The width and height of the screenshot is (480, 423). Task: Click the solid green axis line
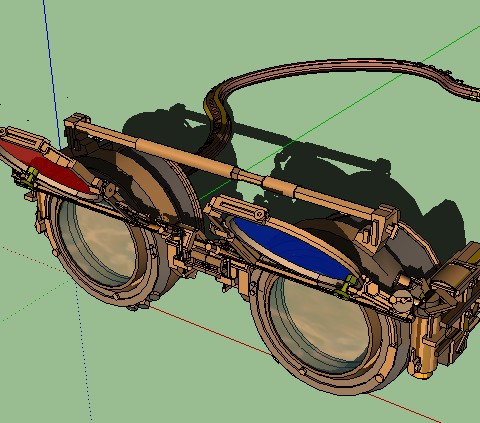[x=340, y=113]
